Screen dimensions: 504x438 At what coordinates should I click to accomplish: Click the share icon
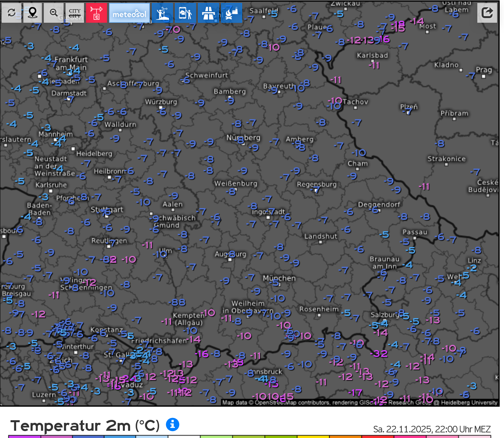pyautogui.click(x=487, y=13)
